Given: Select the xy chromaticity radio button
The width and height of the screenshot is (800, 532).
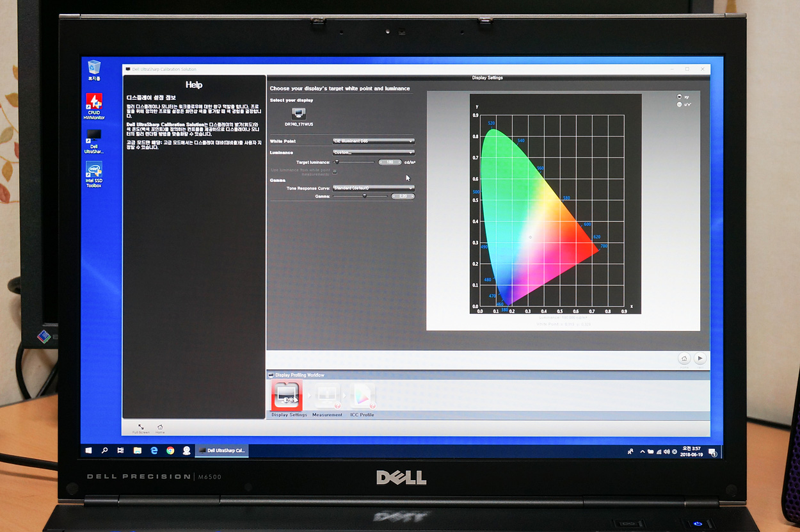Looking at the screenshot, I should click(679, 97).
